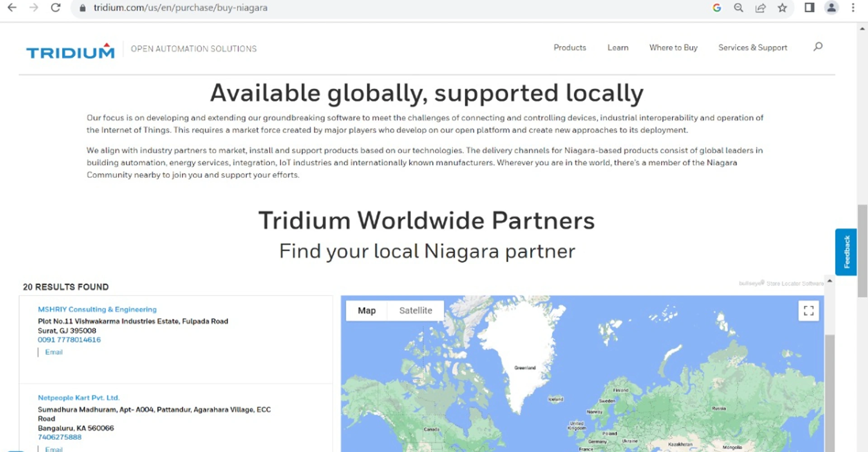View site security lock info

[x=82, y=8]
